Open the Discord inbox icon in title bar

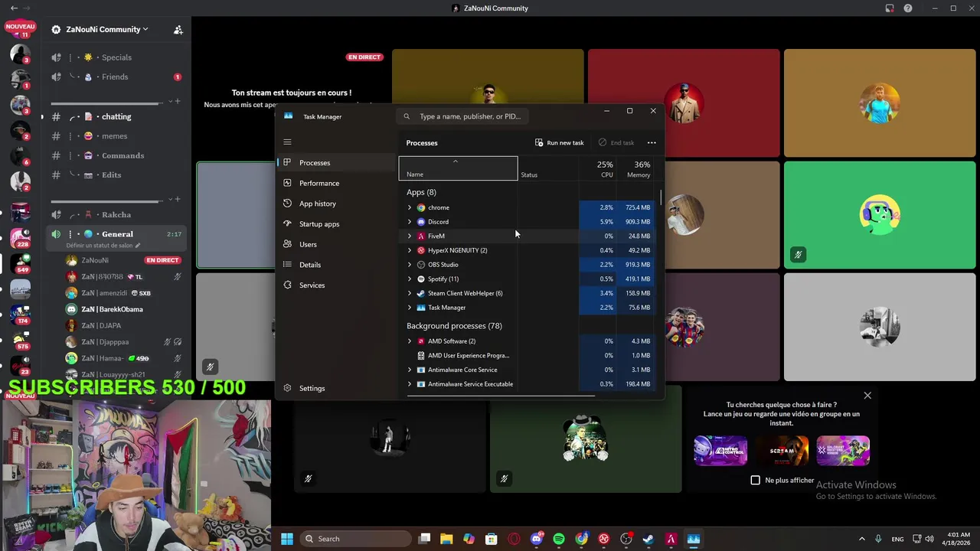[x=890, y=8]
